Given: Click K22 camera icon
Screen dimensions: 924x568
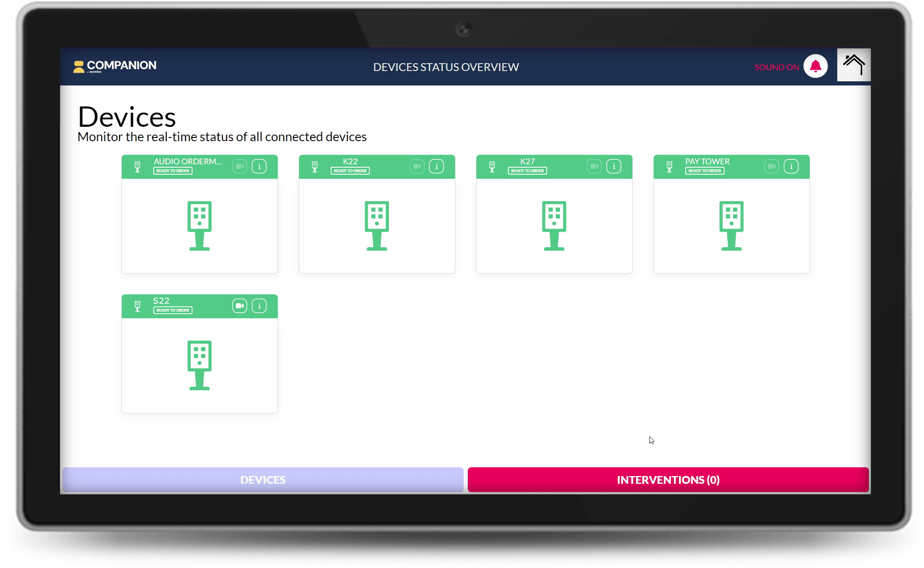Looking at the screenshot, I should coord(417,166).
